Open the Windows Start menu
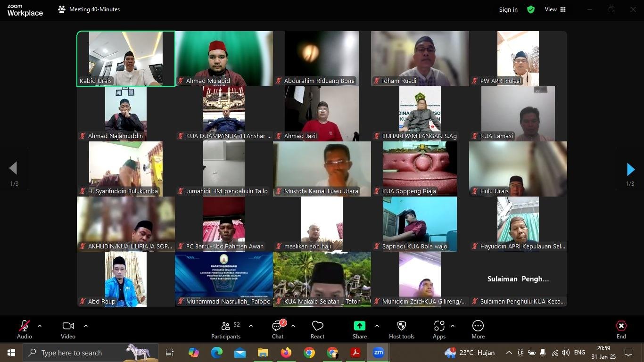Viewport: 644px width, 362px height. pyautogui.click(x=11, y=353)
